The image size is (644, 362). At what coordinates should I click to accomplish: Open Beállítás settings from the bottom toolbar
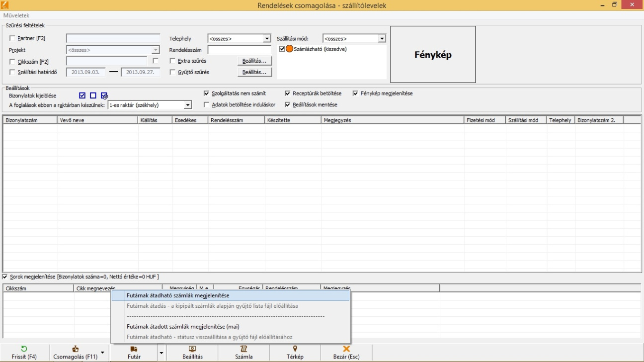click(x=192, y=349)
